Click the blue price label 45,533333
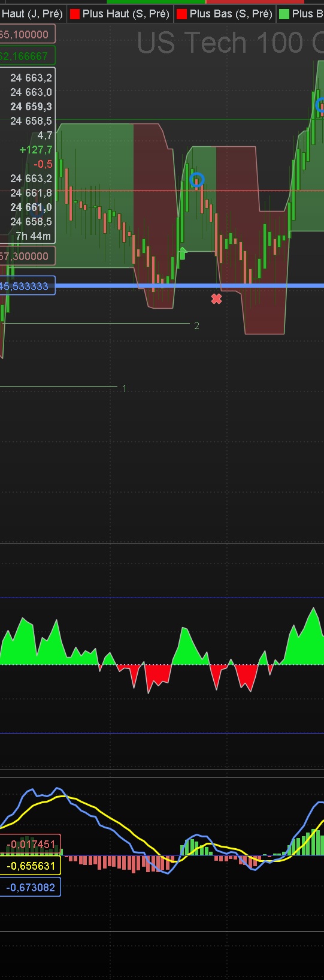This screenshot has width=324, height=980. pos(27,286)
